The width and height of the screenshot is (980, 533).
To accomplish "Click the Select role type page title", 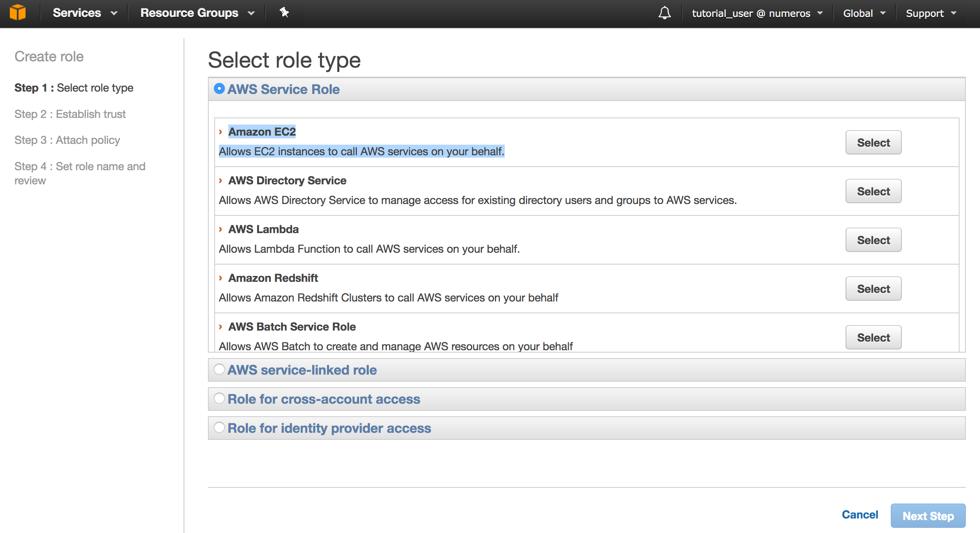I will (284, 60).
